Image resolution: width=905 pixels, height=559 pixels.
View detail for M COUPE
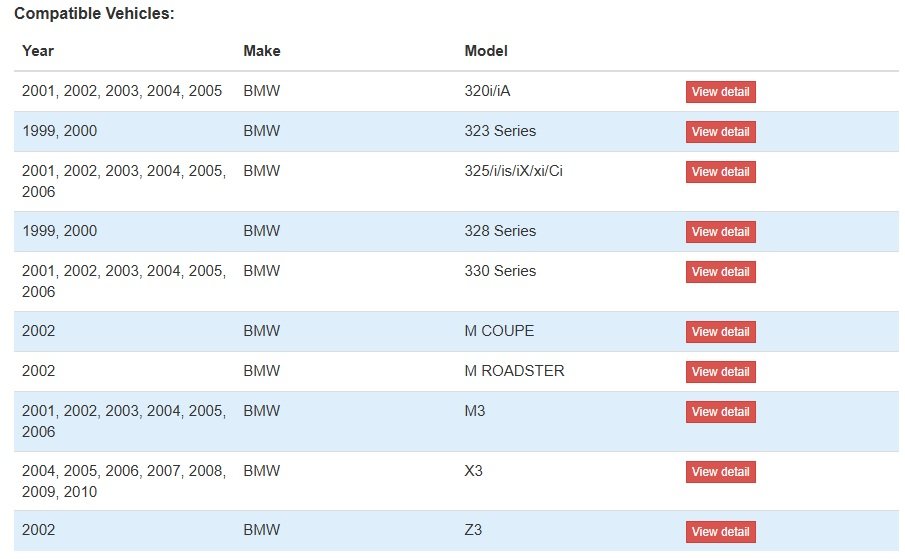click(720, 332)
